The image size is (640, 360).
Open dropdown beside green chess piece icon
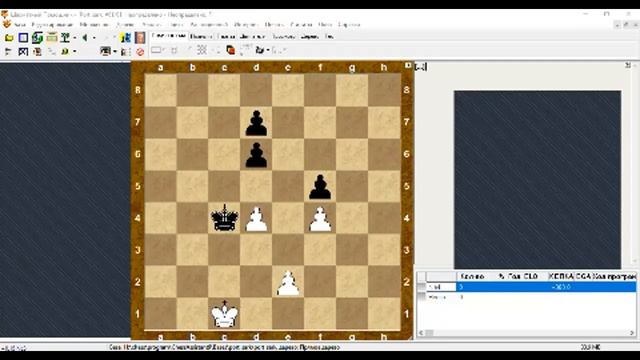75,38
